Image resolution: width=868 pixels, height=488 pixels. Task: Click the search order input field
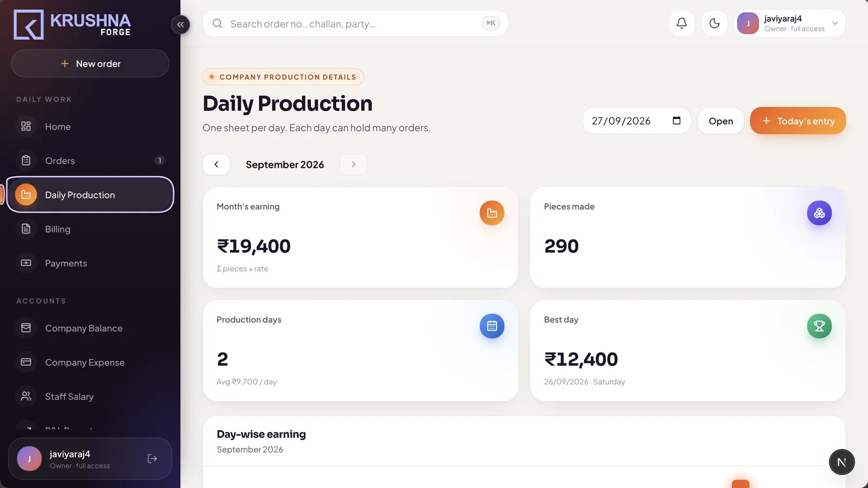tap(355, 23)
